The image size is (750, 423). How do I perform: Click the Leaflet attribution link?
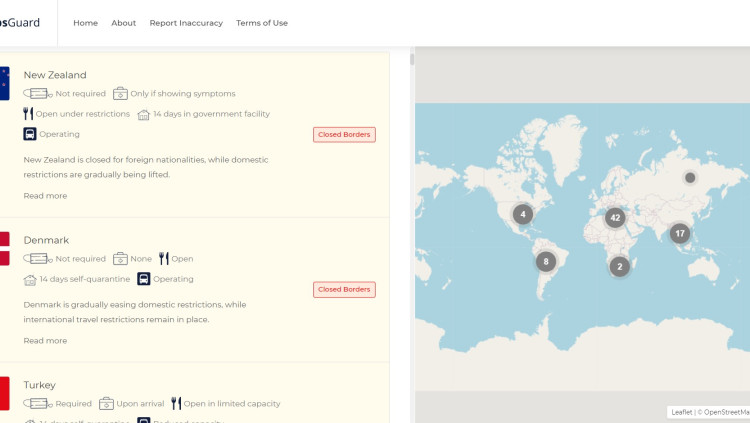point(681,412)
